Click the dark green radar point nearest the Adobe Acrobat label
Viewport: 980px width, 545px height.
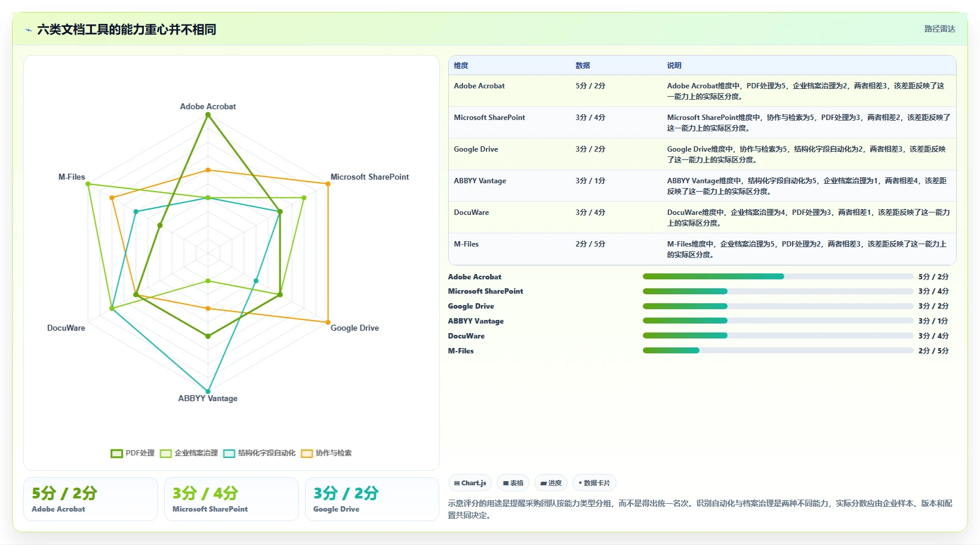click(208, 115)
